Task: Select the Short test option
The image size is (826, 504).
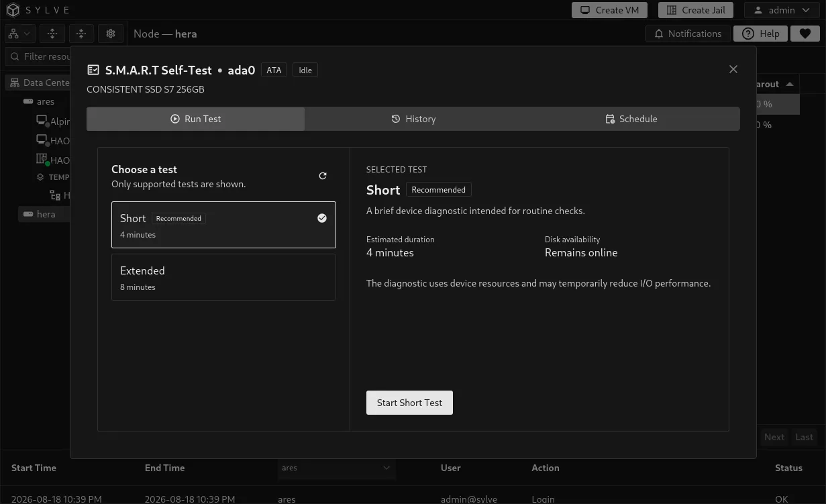Action: (x=223, y=225)
